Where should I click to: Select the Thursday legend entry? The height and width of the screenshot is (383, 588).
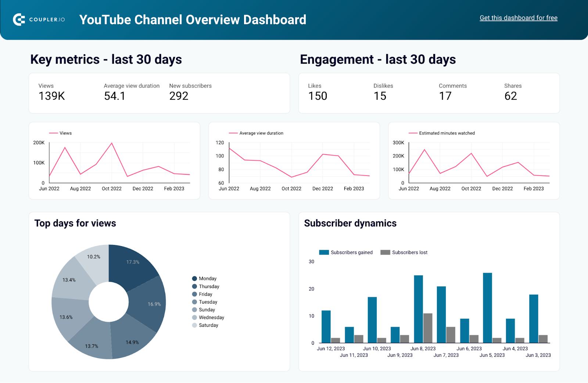pyautogui.click(x=208, y=286)
